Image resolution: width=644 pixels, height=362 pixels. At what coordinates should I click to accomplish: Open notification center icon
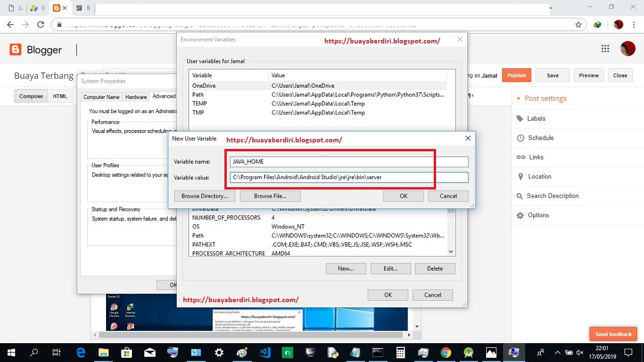tap(628, 352)
